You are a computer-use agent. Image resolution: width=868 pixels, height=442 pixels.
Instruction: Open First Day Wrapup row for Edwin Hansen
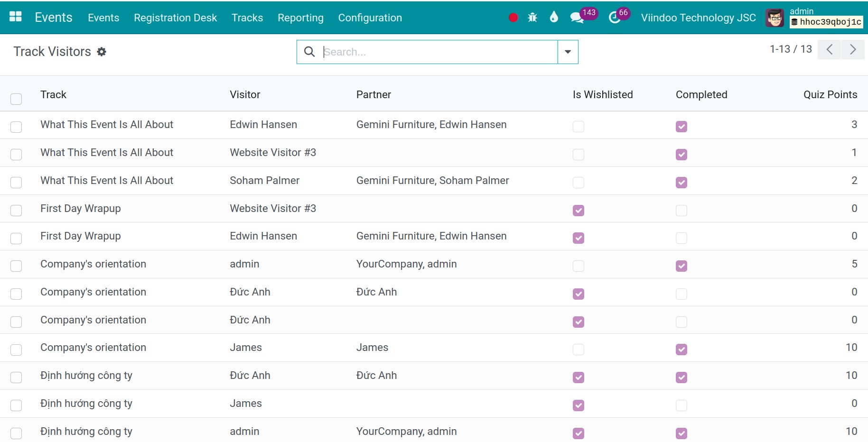pyautogui.click(x=434, y=236)
